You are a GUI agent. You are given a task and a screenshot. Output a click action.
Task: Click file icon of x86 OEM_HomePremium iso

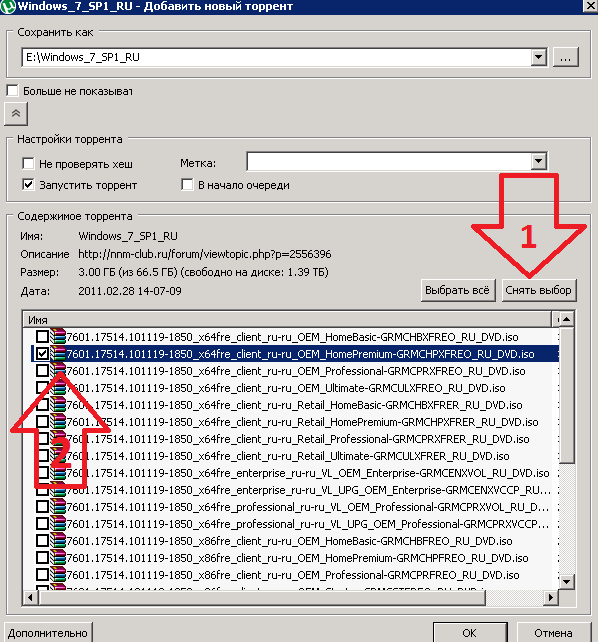(58, 558)
